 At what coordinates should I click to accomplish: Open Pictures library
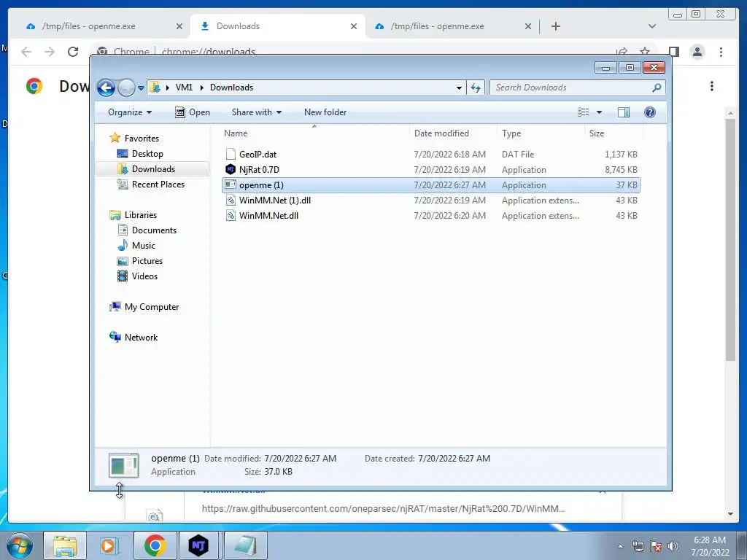pyautogui.click(x=147, y=261)
